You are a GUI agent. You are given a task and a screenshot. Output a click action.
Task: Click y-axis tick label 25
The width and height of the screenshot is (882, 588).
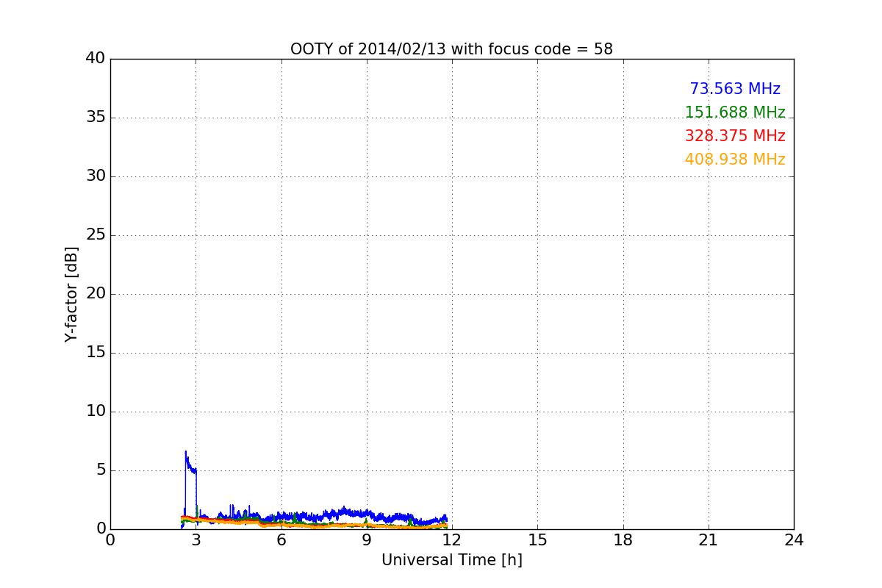pos(96,235)
